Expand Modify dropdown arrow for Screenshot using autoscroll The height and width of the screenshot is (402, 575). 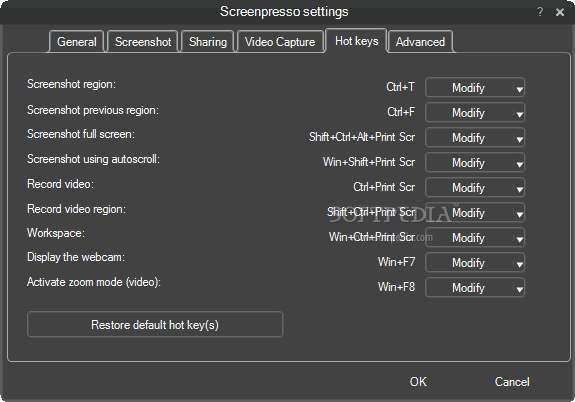(519, 163)
